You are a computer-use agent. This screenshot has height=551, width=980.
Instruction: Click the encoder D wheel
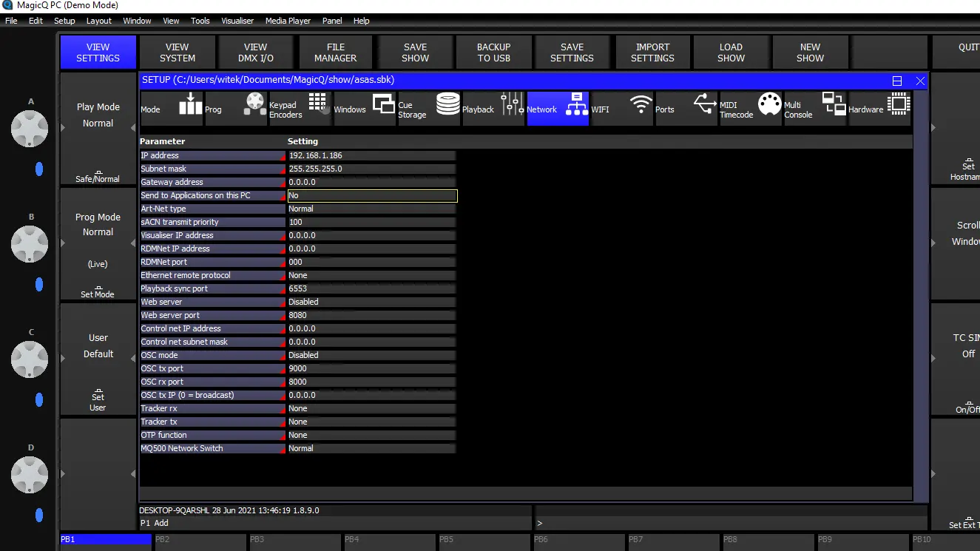tap(30, 476)
